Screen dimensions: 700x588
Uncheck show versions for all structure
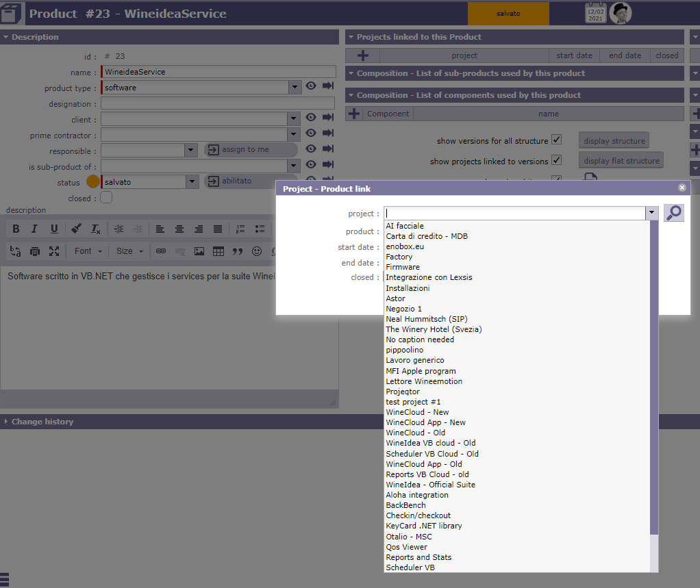[556, 140]
